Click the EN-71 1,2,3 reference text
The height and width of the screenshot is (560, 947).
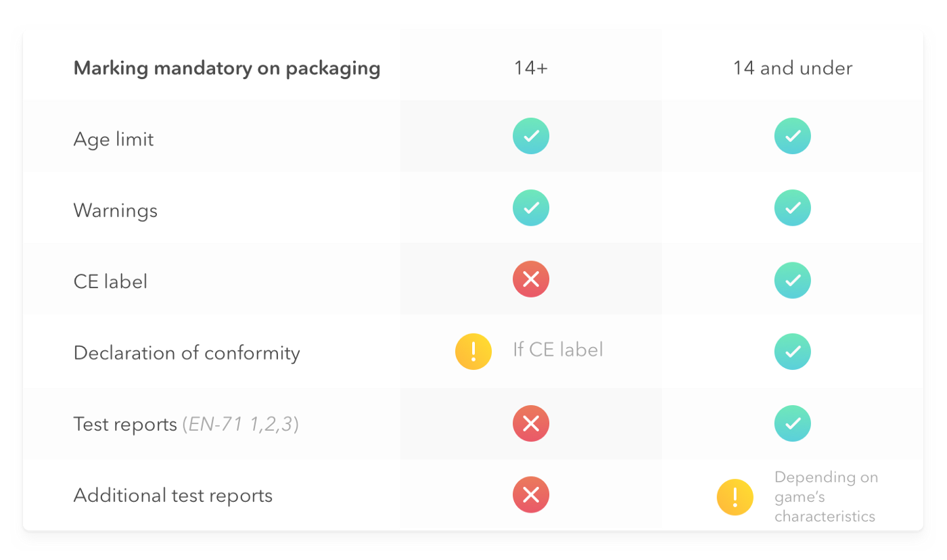tap(241, 425)
